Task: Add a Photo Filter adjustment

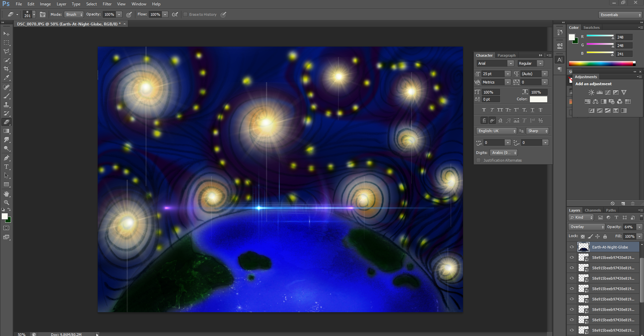Action: click(611, 101)
